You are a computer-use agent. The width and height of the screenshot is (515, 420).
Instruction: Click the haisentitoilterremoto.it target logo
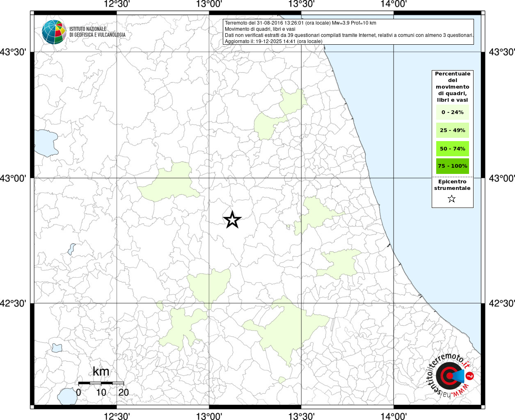[x=450, y=376]
